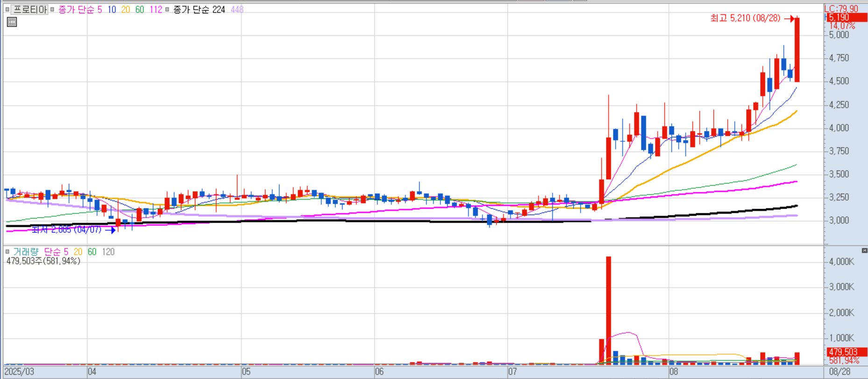
Task: Click the 3,000 price axis label
Action: point(839,220)
